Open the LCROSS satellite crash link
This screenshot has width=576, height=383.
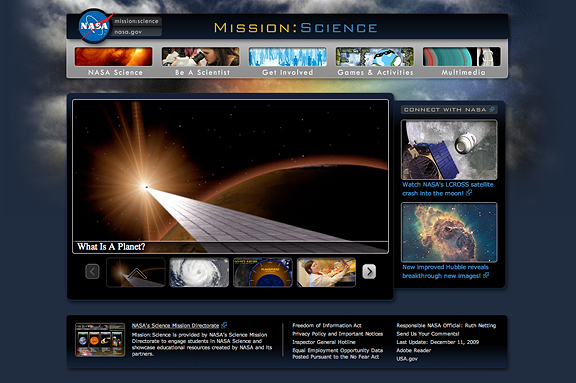click(x=448, y=189)
